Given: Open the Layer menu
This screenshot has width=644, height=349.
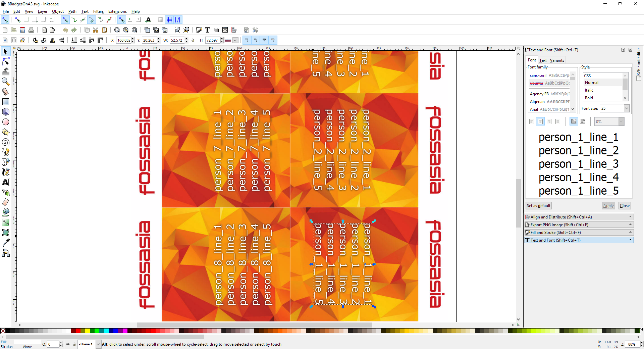Looking at the screenshot, I should (x=42, y=11).
